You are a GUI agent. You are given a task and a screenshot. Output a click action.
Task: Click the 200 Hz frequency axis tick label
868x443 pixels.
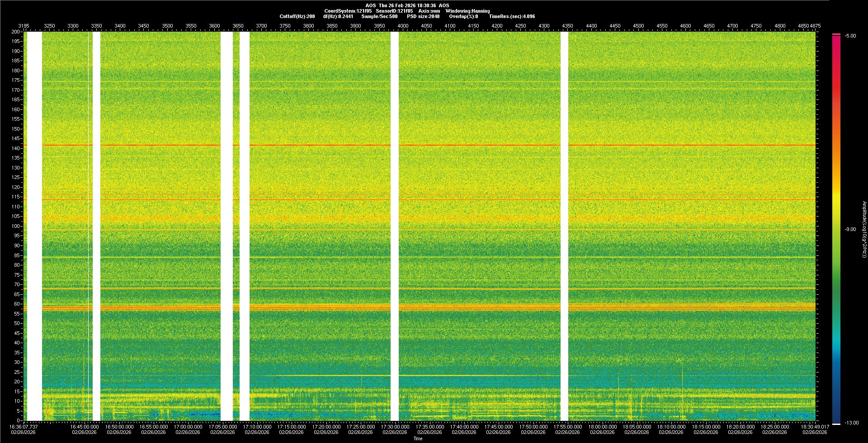15,32
